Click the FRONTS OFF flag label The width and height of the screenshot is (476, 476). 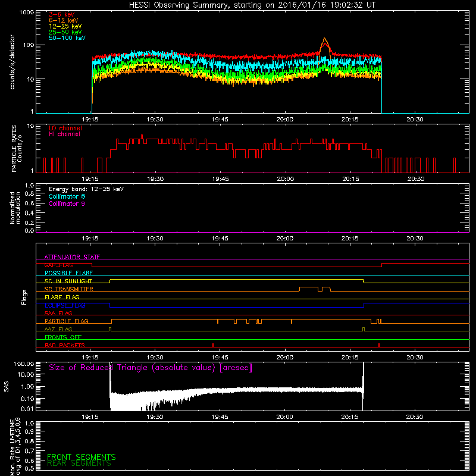(63, 337)
